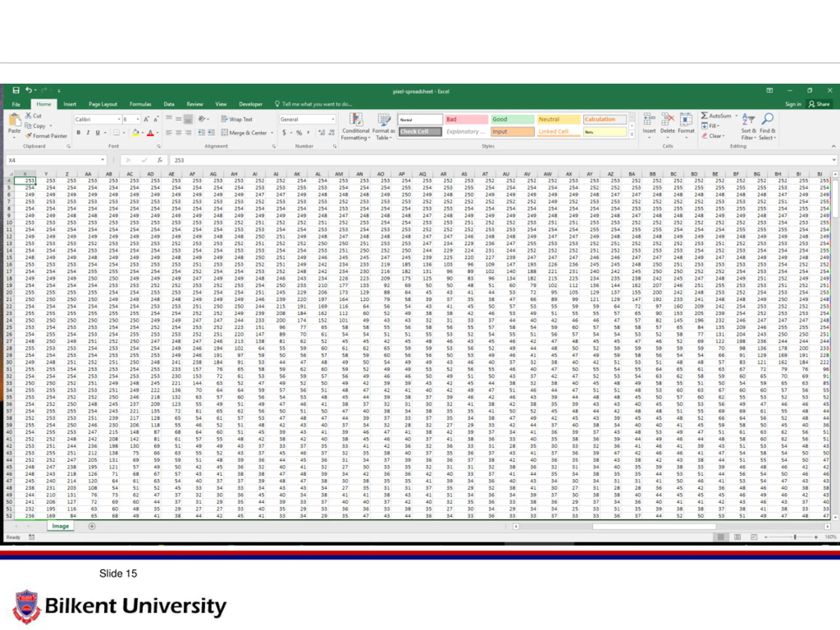Switch to the Formulas tab

coord(140,104)
